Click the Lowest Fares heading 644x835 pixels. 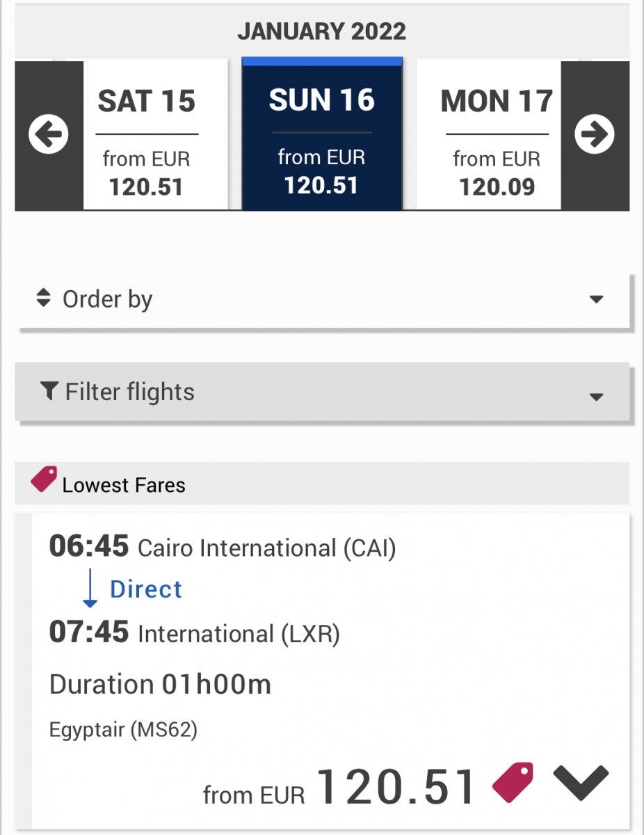coord(124,485)
